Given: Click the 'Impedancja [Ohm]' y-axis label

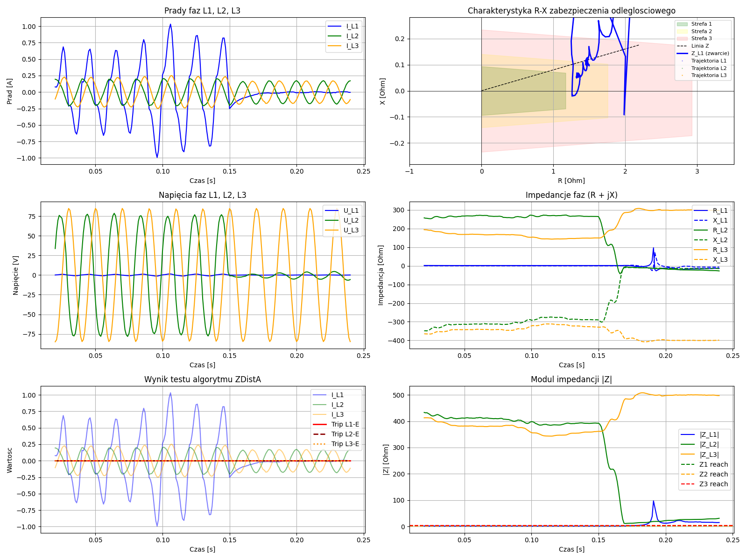Looking at the screenshot, I should coord(381,275).
